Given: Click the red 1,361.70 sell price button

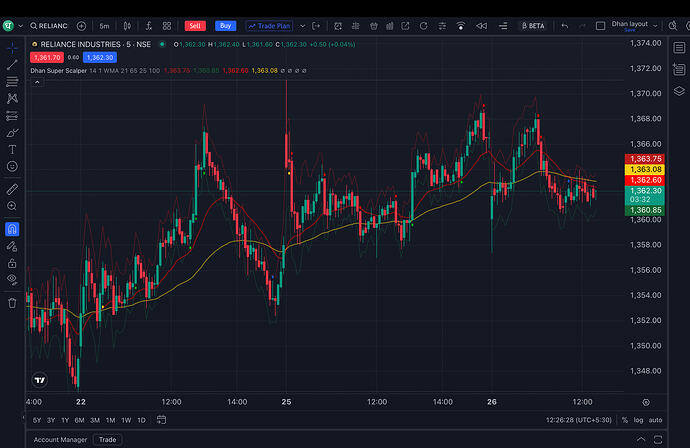Looking at the screenshot, I should click(47, 57).
